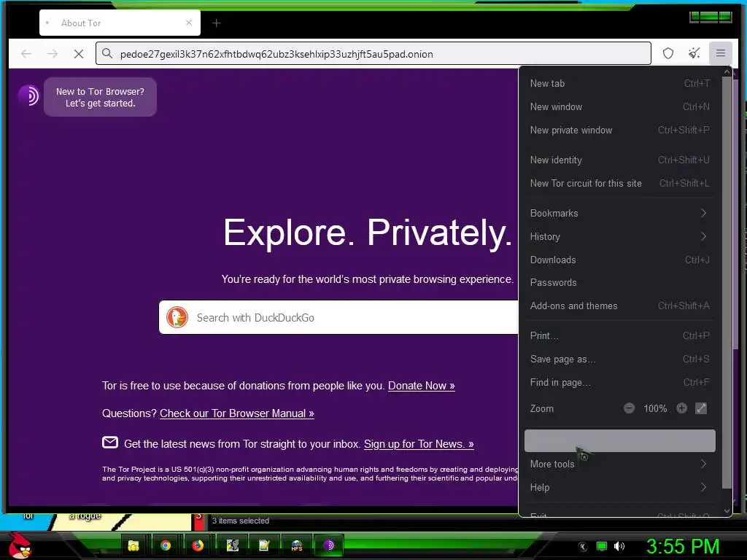Choose New identity menu item
Viewport: 747px width, 560px height.
pyautogui.click(x=619, y=160)
